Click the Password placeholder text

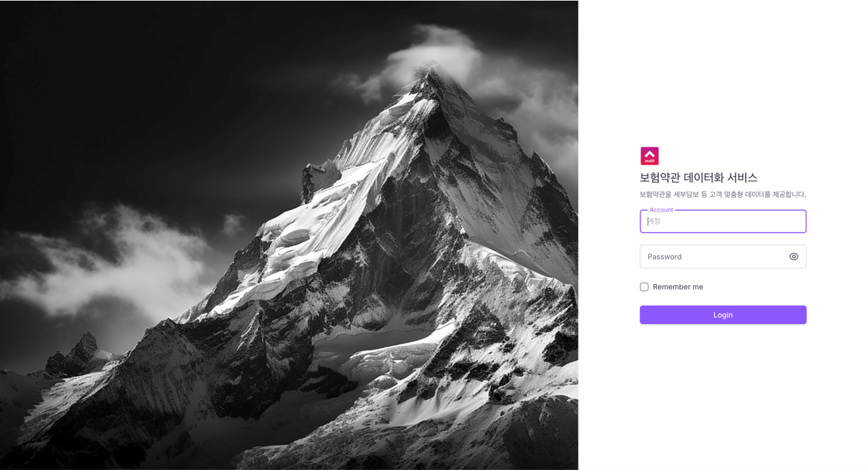(664, 257)
